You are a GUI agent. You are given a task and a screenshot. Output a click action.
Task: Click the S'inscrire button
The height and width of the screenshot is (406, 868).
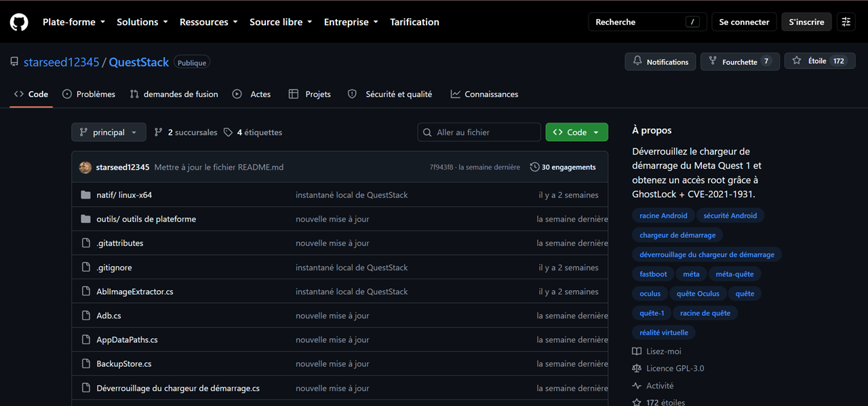[806, 22]
